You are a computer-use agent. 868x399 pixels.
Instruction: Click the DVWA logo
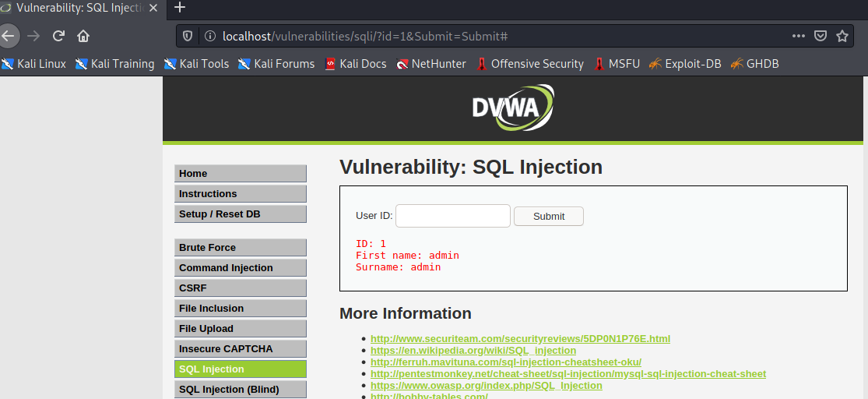coord(513,107)
